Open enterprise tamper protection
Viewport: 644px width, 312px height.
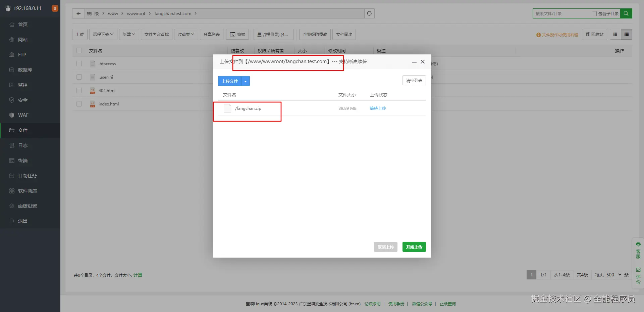click(315, 34)
